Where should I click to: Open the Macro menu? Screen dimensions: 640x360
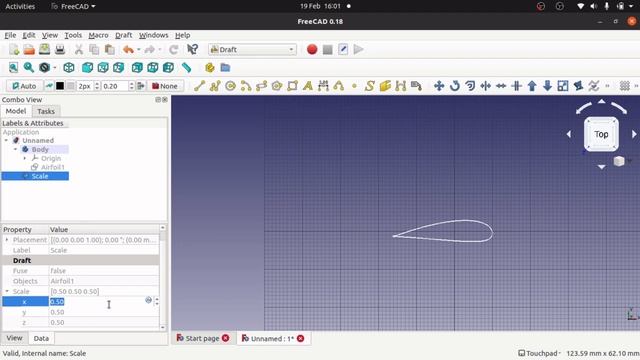tap(98, 35)
